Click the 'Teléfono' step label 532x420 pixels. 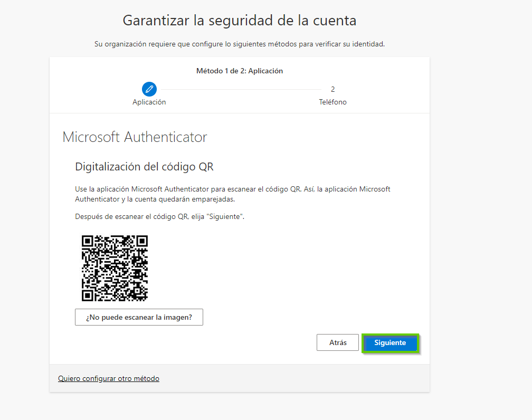point(333,102)
